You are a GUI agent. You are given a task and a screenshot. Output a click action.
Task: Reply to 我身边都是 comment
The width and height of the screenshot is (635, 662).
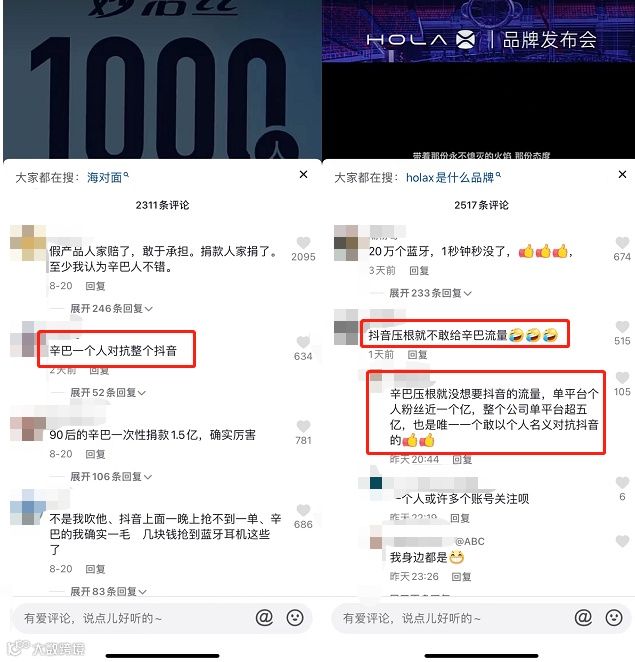(461, 577)
